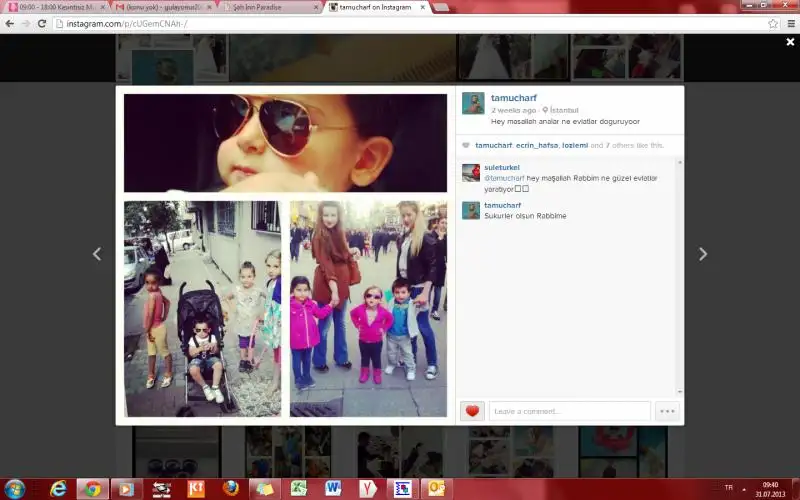
Task: Open tamucharf from the reply comment username
Action: [503, 205]
